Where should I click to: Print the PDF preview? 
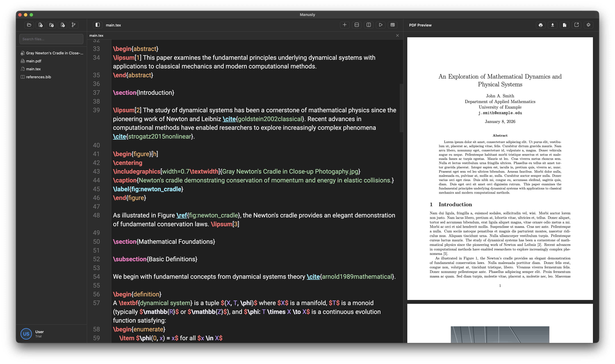[541, 25]
